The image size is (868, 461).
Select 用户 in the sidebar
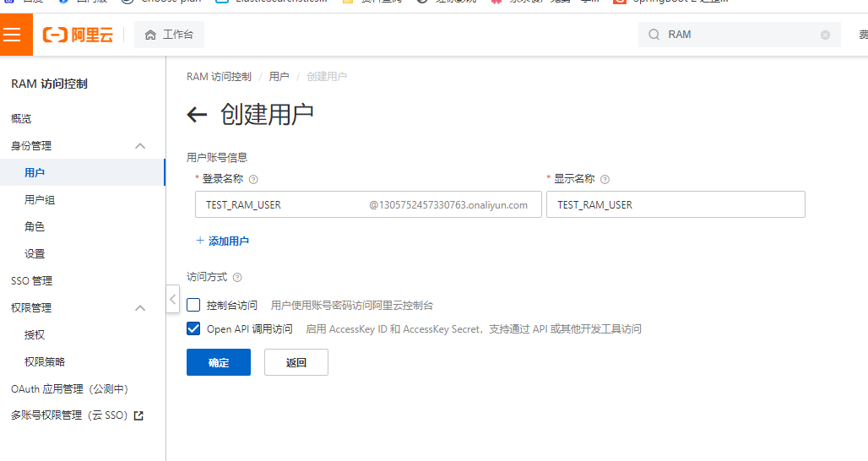(83, 173)
